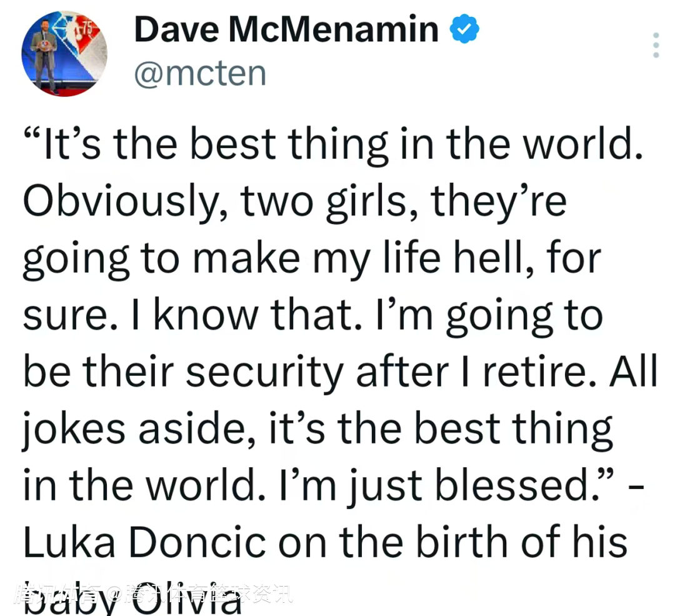Open Dave McMenamin's profile picture

click(x=64, y=53)
